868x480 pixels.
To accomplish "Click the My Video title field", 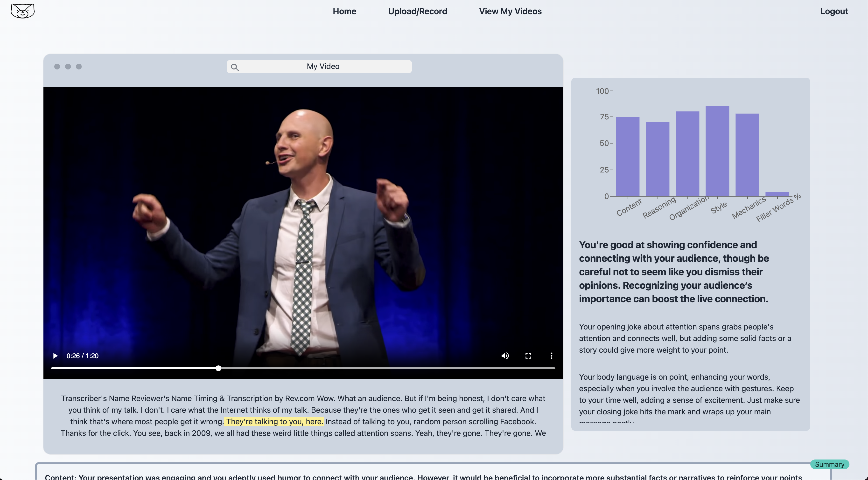I will coord(323,66).
